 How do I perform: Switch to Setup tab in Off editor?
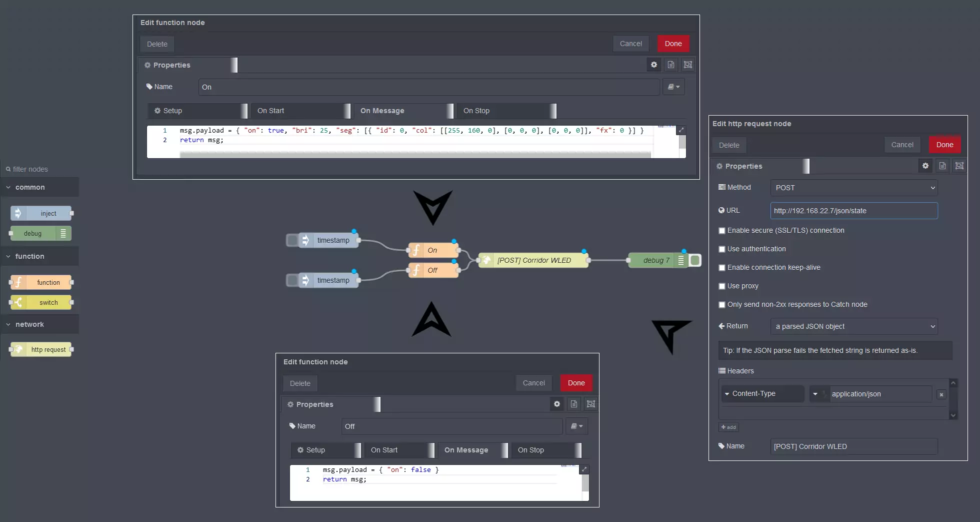pos(326,450)
